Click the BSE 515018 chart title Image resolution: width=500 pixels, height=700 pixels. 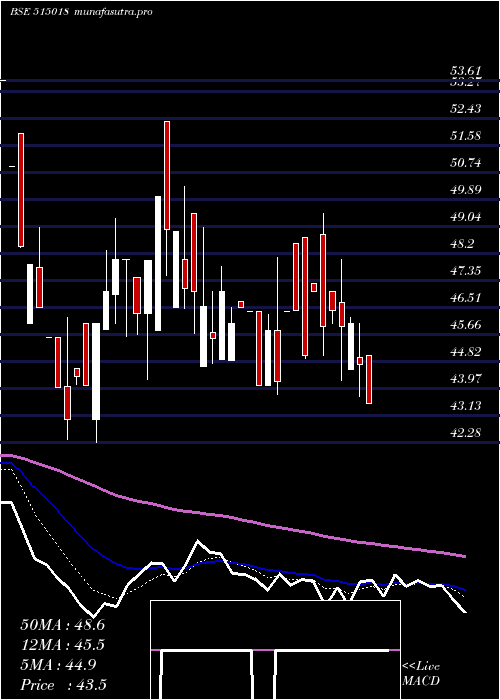pos(39,12)
